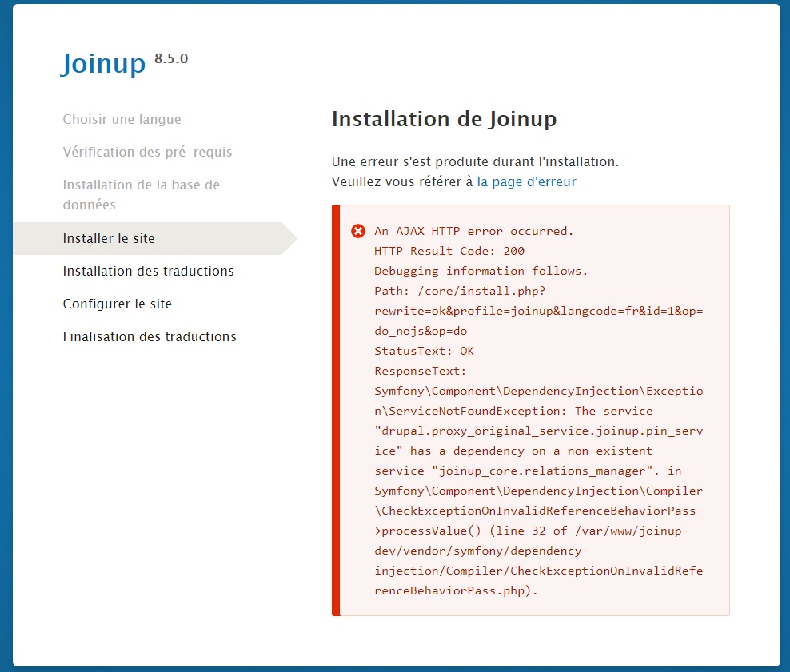
Task: Select the Choisir une langue step
Action: (122, 119)
